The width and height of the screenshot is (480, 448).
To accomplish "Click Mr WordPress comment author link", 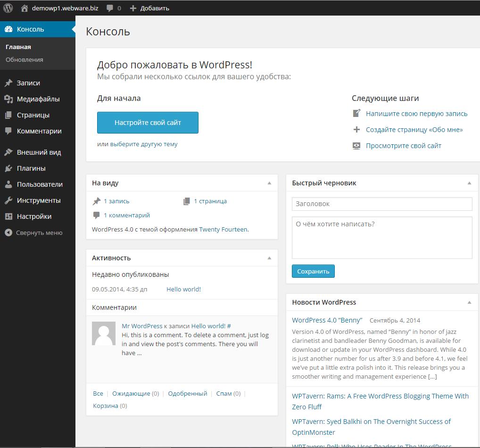I will tap(142, 326).
